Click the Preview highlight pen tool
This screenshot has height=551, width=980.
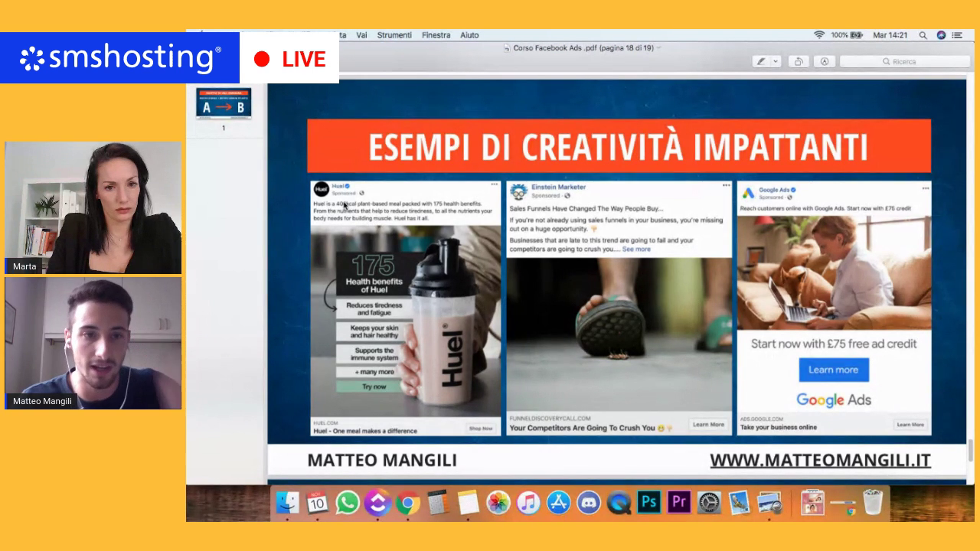pos(761,61)
